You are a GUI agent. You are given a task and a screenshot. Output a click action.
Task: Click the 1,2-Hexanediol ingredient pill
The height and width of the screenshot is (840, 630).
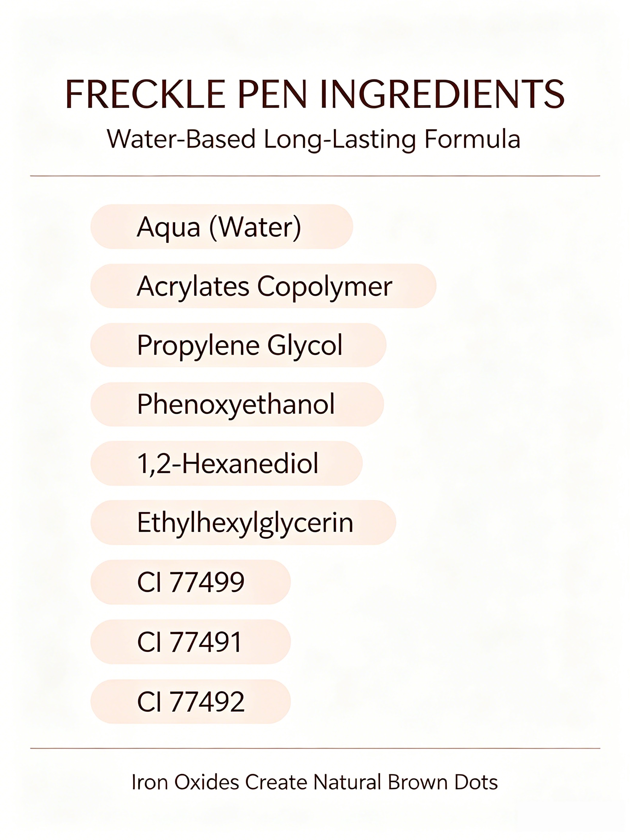tap(226, 463)
